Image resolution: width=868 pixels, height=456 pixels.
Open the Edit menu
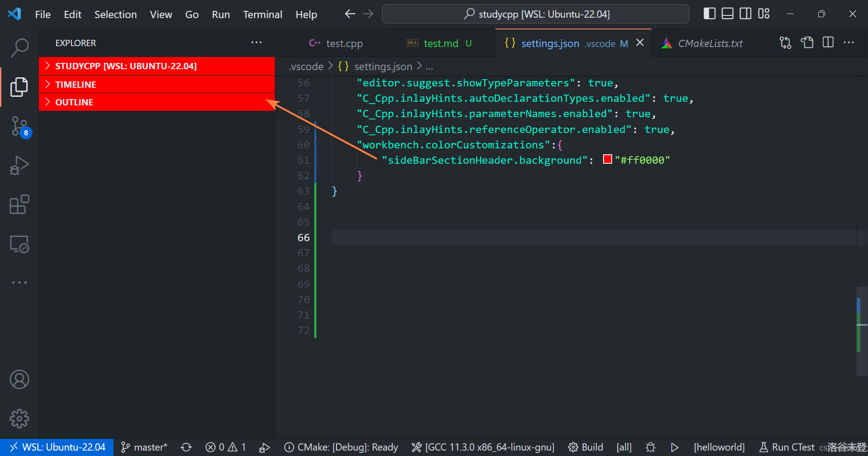[72, 14]
